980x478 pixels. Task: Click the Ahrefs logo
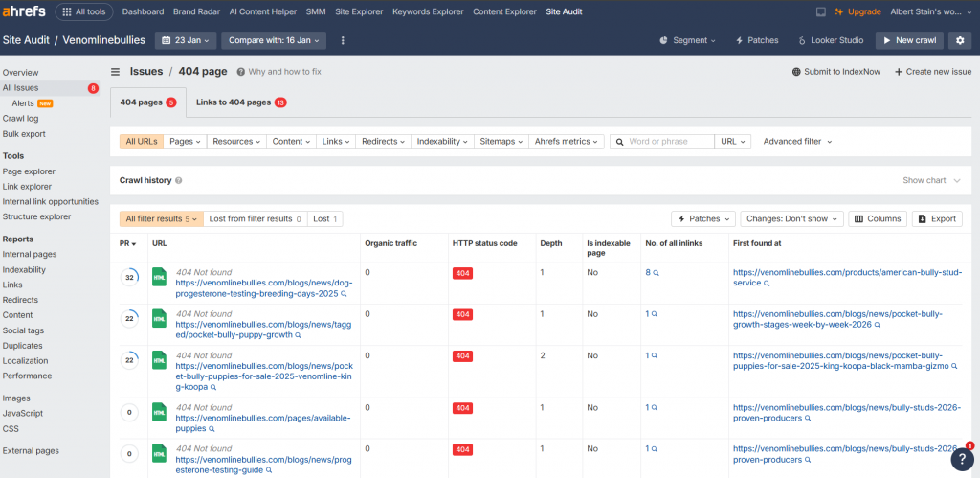click(x=24, y=11)
